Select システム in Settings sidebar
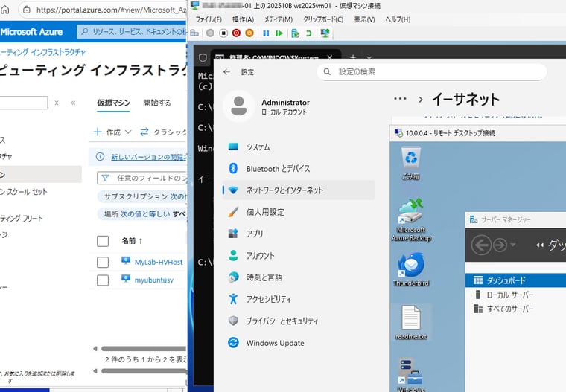This screenshot has height=392, width=566. 299,147
